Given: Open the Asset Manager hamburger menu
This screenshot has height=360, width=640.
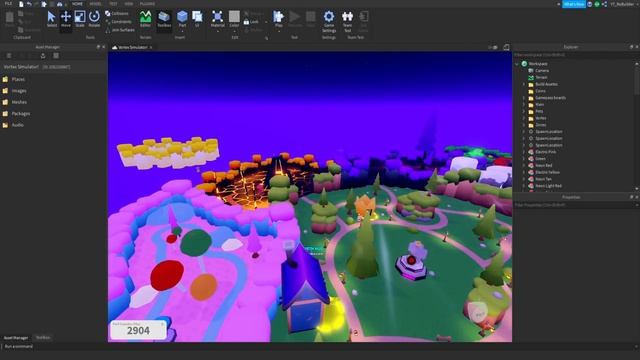Looking at the screenshot, I should coord(9,56).
